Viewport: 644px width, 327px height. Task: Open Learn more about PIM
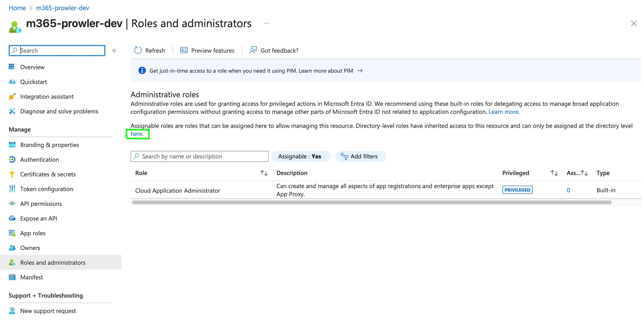pyautogui.click(x=326, y=71)
